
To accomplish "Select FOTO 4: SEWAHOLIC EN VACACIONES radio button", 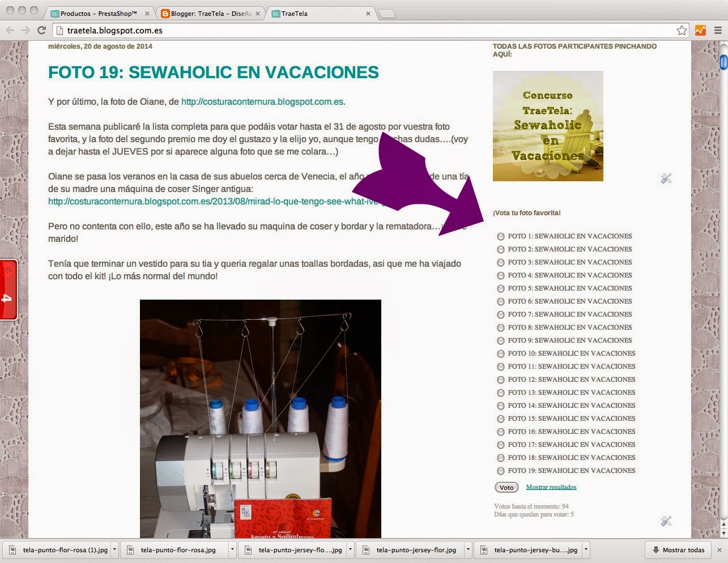I will 501,275.
